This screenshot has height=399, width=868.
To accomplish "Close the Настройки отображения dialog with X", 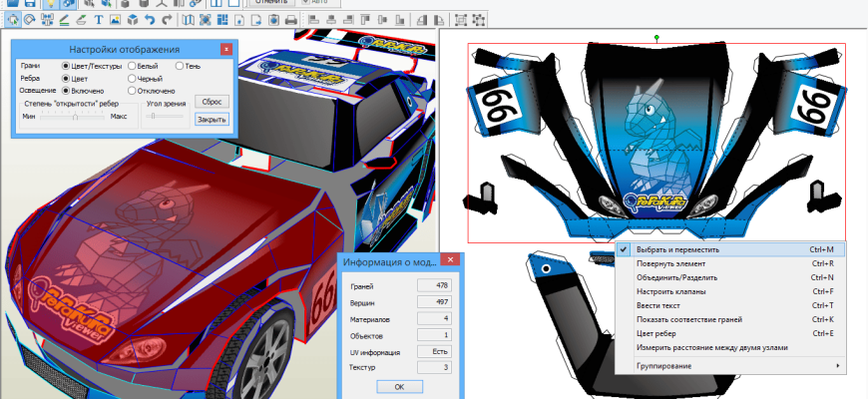I will click(226, 49).
